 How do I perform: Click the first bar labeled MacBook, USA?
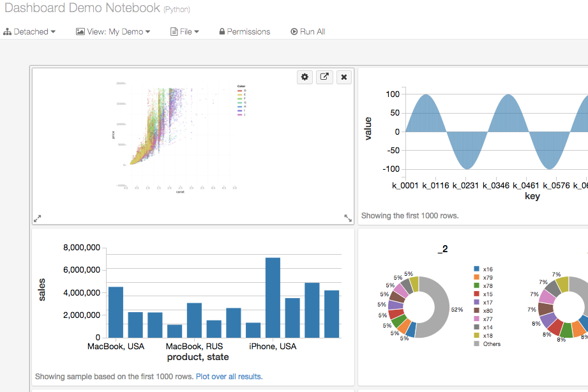click(x=116, y=312)
